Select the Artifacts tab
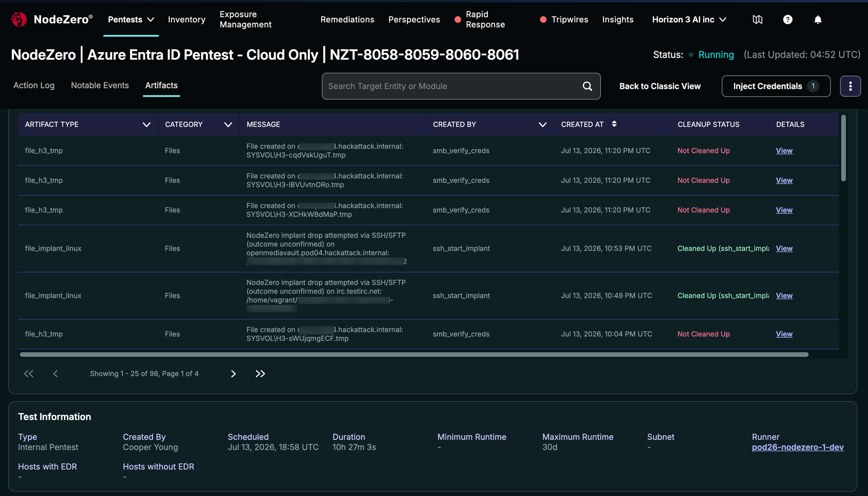Image resolution: width=868 pixels, height=496 pixels. [161, 85]
